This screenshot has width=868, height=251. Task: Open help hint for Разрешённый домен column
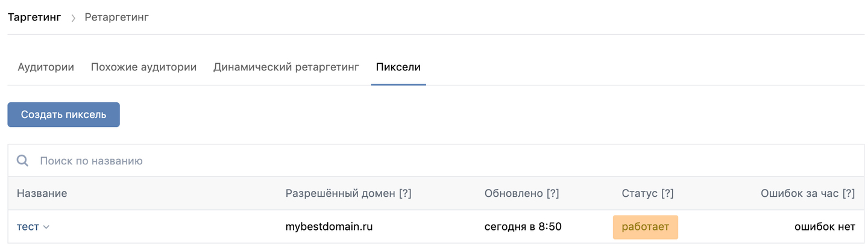[x=405, y=193]
